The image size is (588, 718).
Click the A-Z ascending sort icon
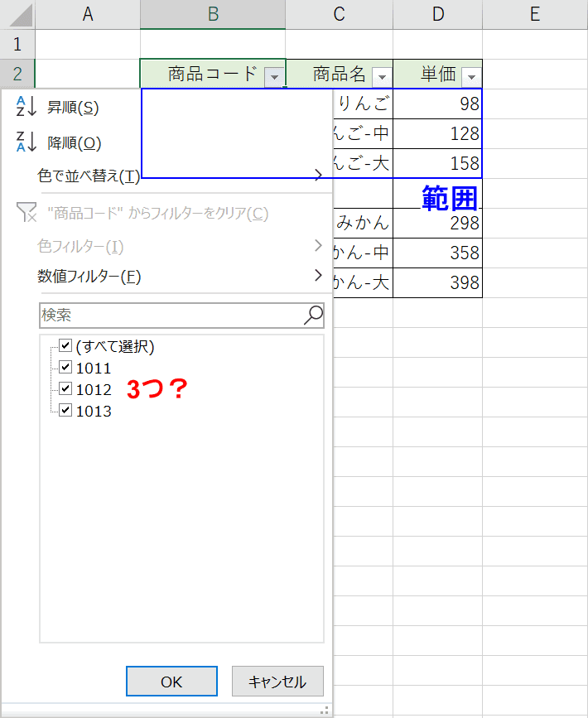(x=26, y=106)
